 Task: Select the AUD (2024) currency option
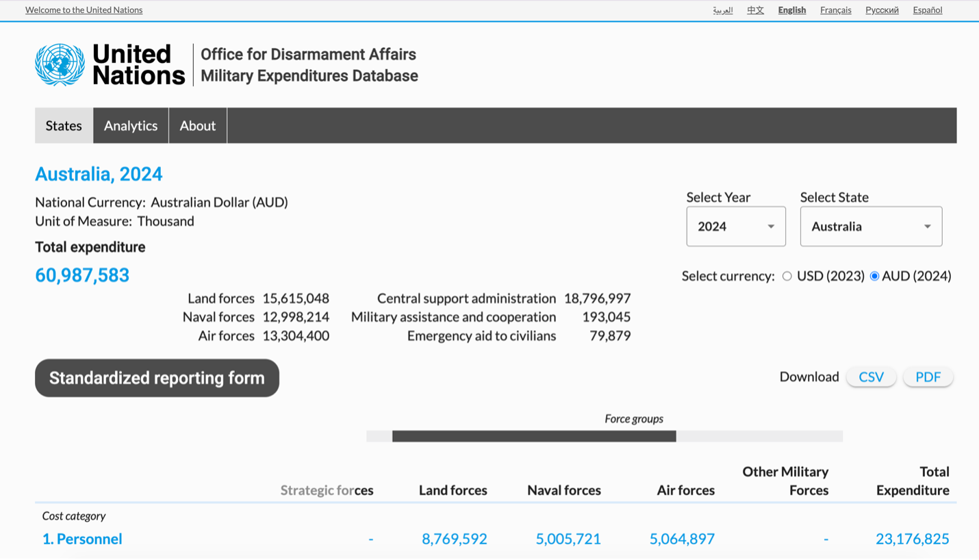(x=874, y=276)
